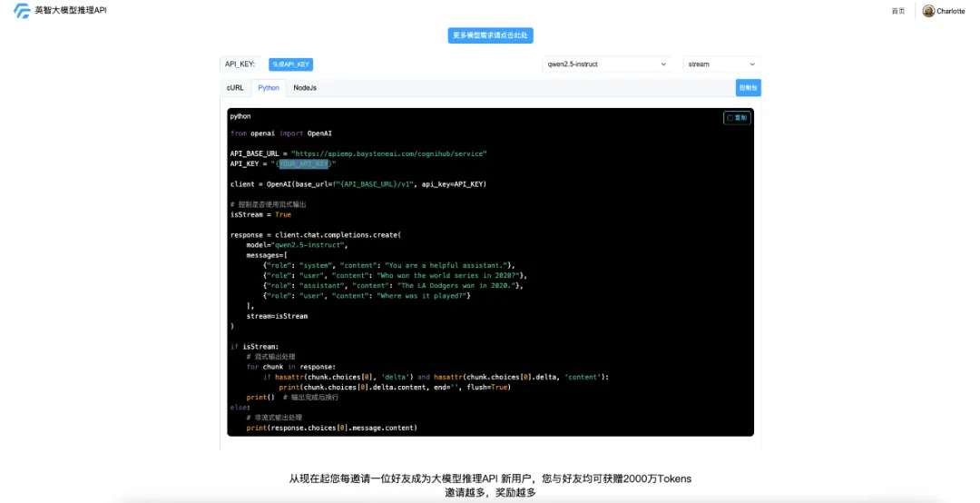Click the python language label on code block
This screenshot has height=503, width=980.
(240, 116)
